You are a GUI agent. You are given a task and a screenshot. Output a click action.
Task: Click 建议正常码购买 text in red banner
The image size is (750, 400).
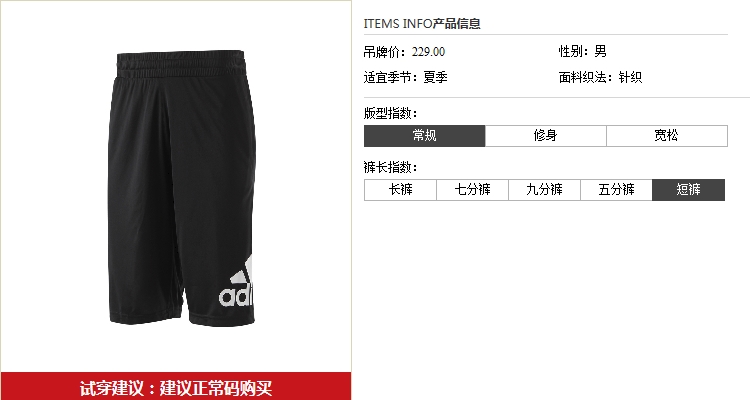pos(216,388)
